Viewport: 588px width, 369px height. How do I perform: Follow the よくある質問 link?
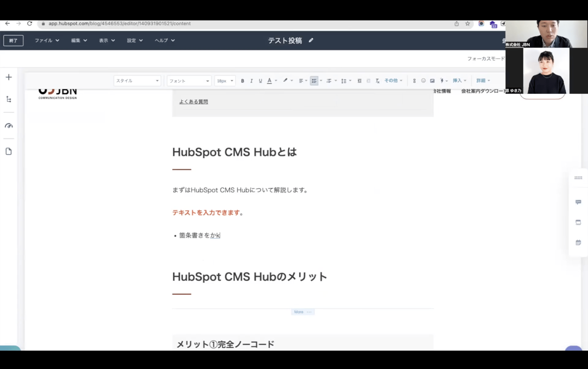[193, 102]
